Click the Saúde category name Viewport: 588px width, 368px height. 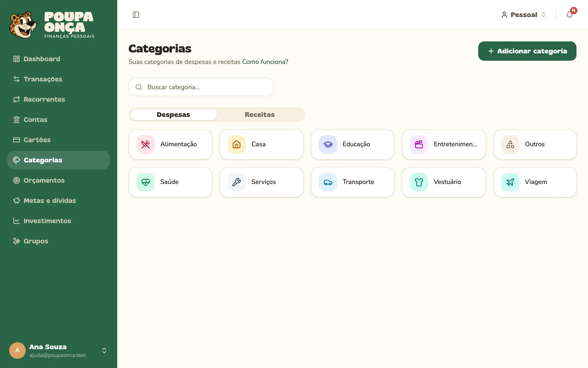[x=169, y=182]
